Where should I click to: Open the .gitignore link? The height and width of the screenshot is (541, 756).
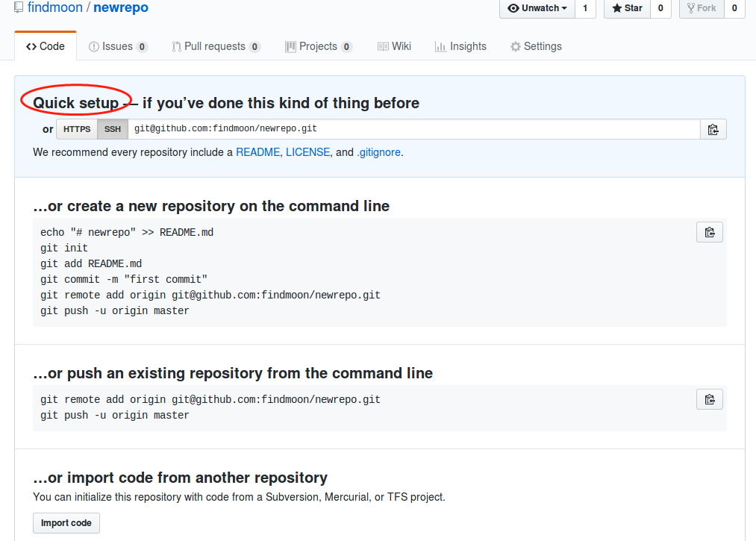[378, 152]
